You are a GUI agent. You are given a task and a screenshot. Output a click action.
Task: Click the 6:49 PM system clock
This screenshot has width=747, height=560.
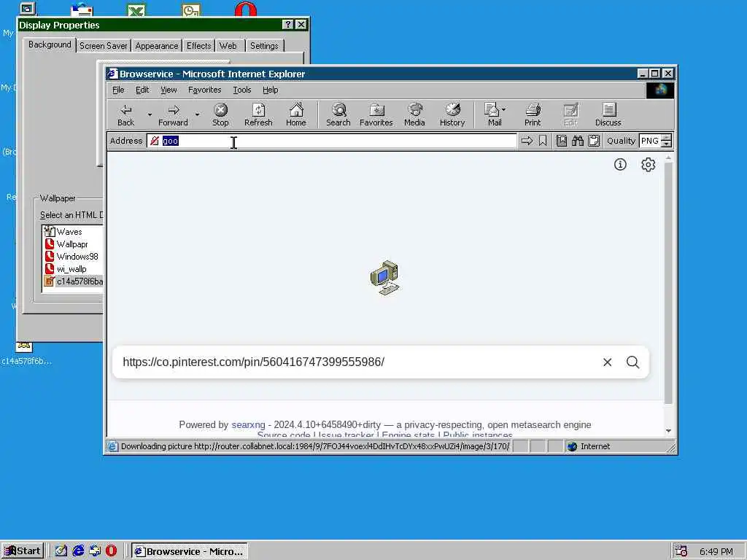pos(716,551)
